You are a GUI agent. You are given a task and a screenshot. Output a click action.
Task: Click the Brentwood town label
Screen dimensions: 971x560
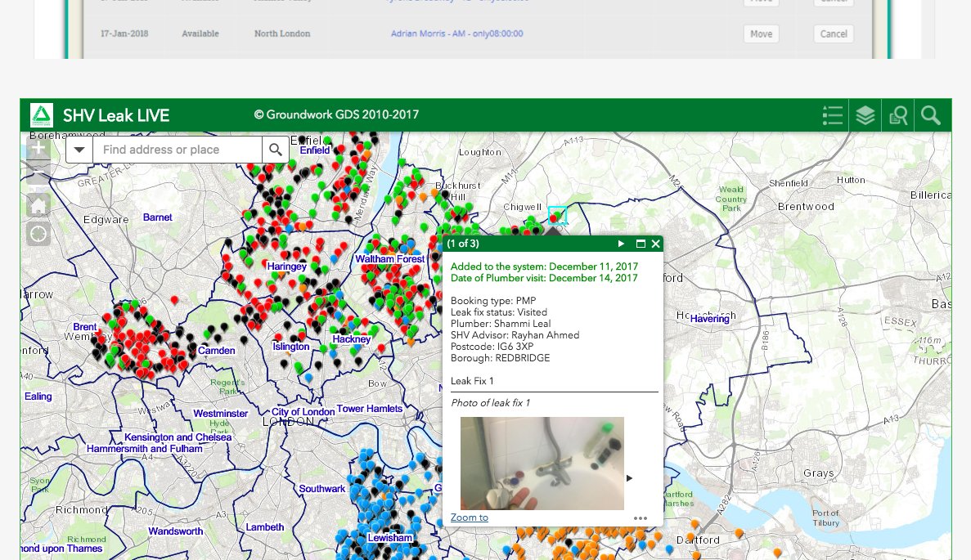pos(806,207)
